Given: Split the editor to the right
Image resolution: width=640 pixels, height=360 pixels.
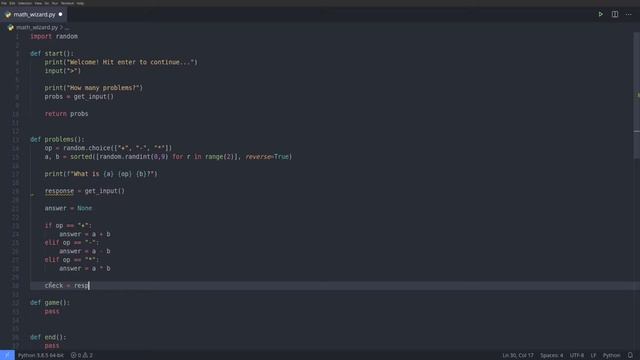Looking at the screenshot, I should [615, 14].
